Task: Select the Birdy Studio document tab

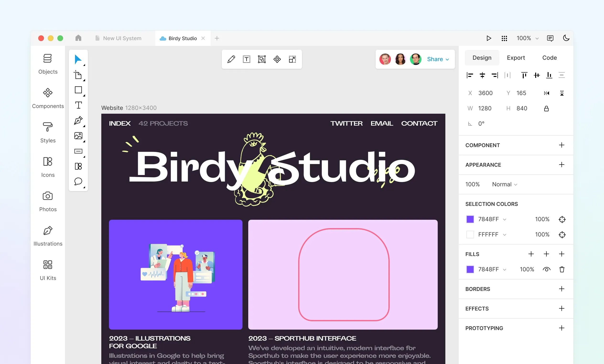Action: click(182, 38)
